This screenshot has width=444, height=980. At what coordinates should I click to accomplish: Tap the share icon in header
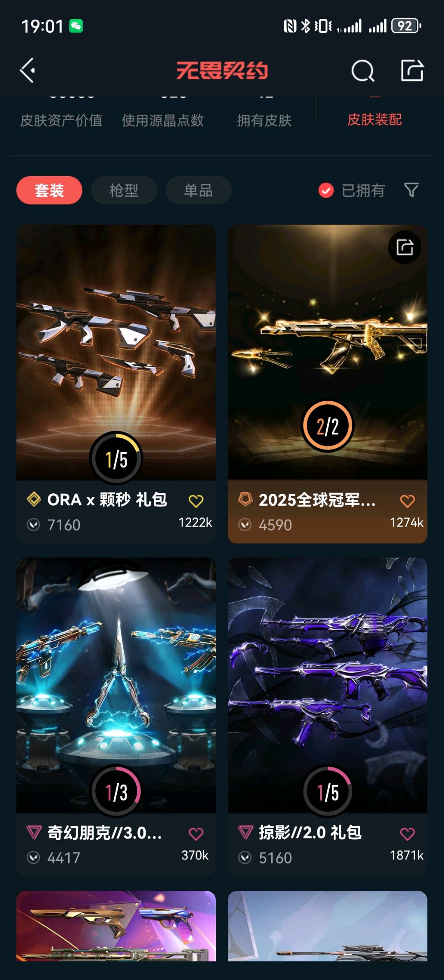point(412,70)
